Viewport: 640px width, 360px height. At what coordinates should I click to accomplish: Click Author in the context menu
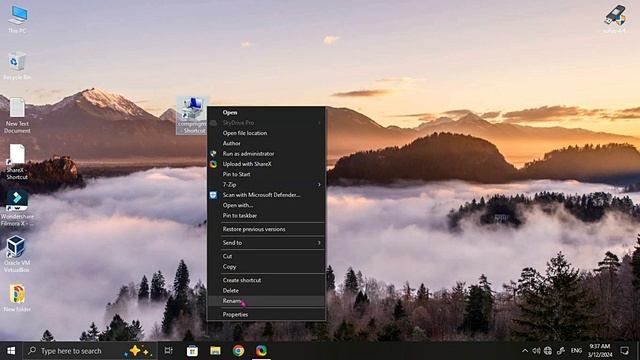267,143
